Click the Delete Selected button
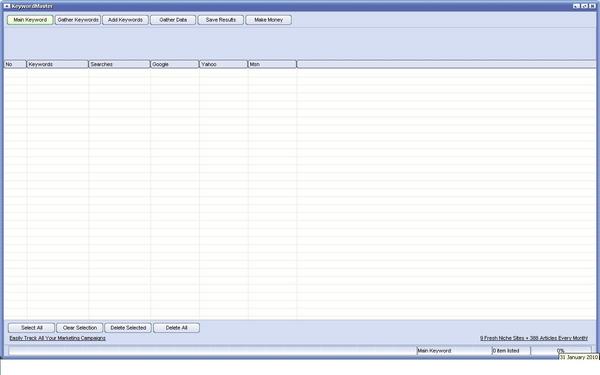600x375 pixels. point(128,328)
